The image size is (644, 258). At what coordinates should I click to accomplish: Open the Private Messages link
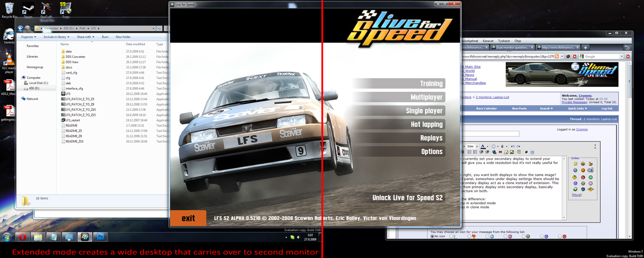(x=574, y=102)
